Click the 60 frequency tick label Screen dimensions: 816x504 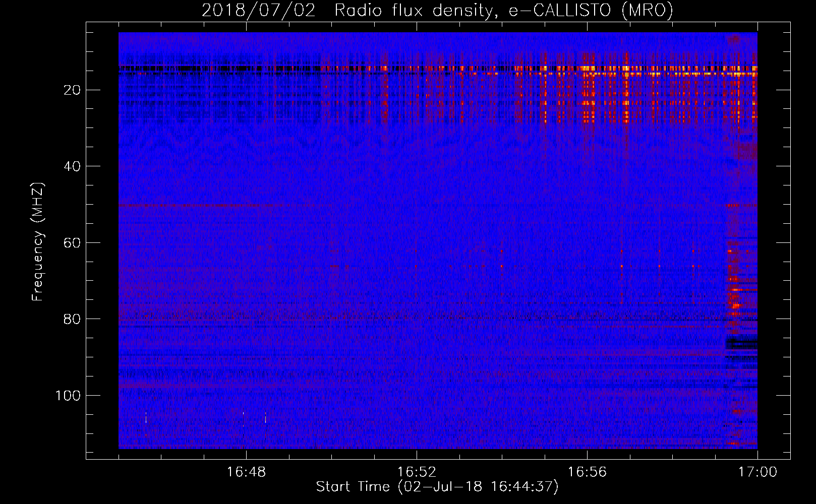pos(73,243)
